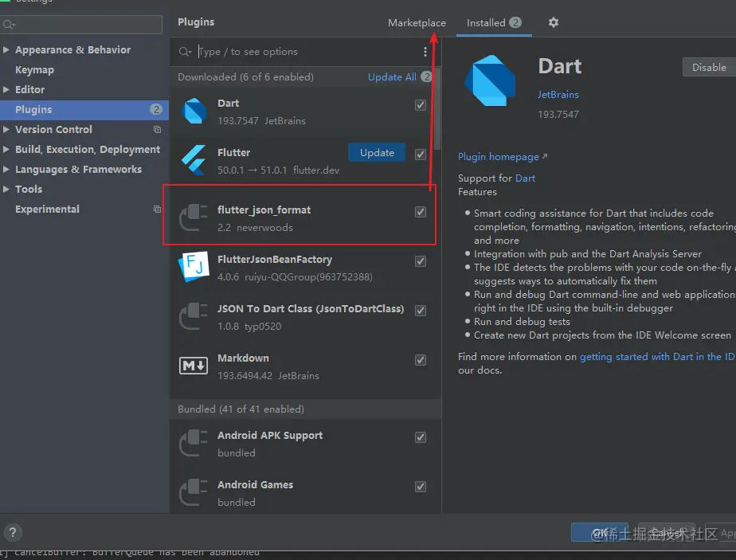Open the plugin search options kebab menu
Image resolution: width=736 pixels, height=560 pixels.
point(425,52)
